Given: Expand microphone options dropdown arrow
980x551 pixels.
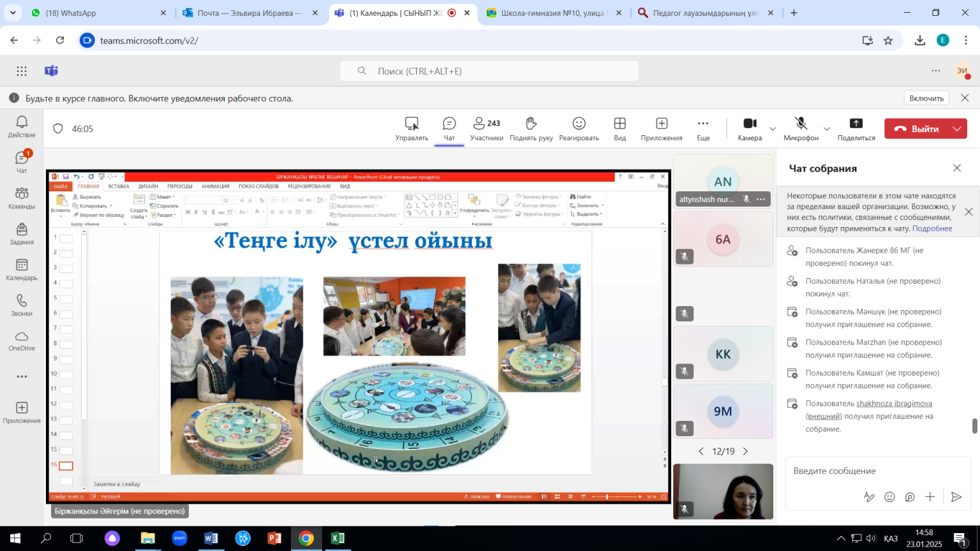Looking at the screenshot, I should [x=827, y=129].
